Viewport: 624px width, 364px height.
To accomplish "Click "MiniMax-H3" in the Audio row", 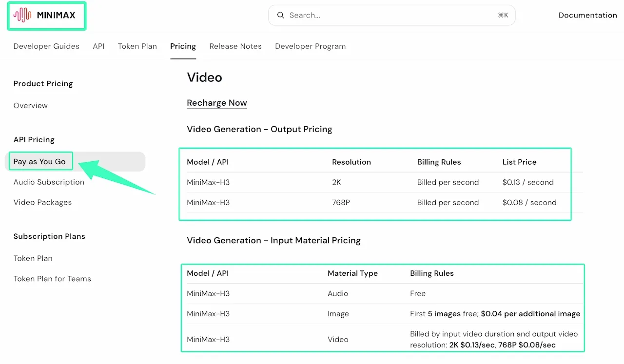I will tap(208, 293).
